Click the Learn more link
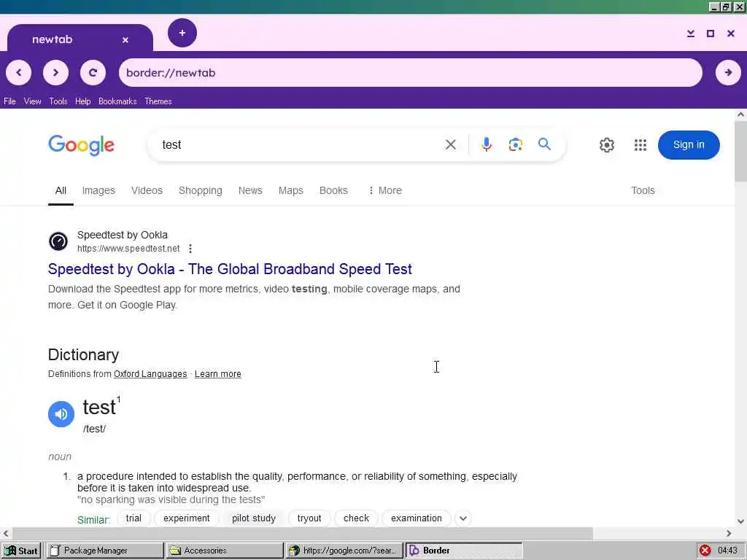The width and height of the screenshot is (747, 560). click(x=217, y=374)
